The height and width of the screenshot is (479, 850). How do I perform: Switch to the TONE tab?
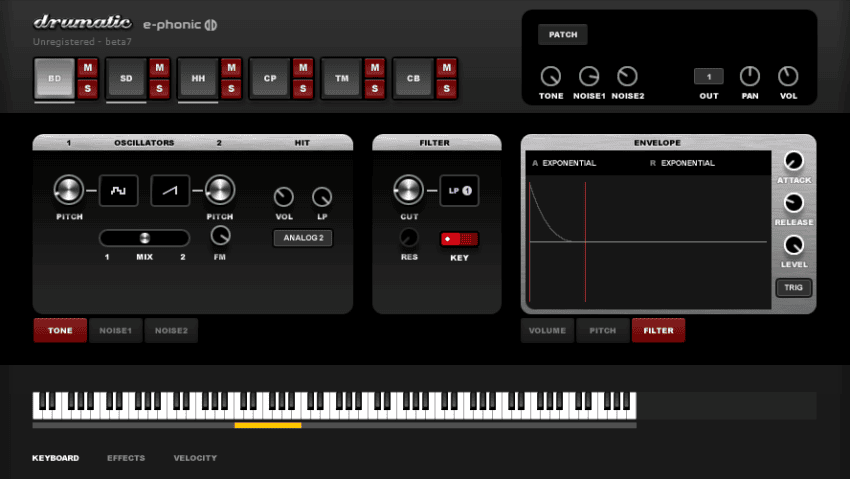pyautogui.click(x=60, y=331)
